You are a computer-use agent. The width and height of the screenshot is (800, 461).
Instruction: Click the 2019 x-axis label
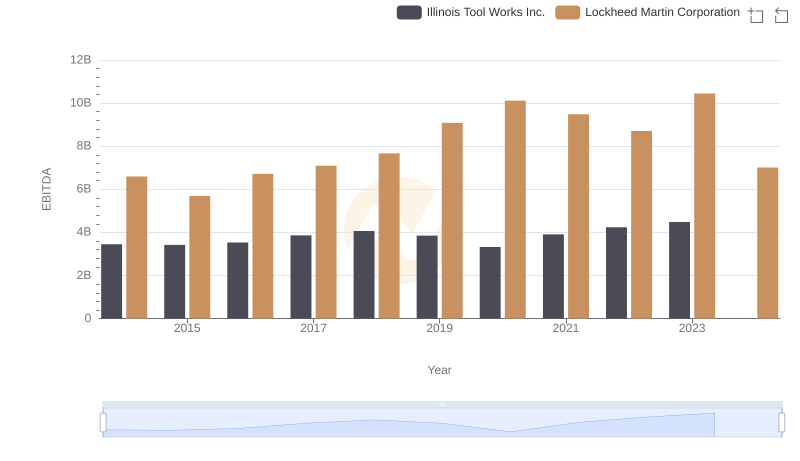pos(440,328)
